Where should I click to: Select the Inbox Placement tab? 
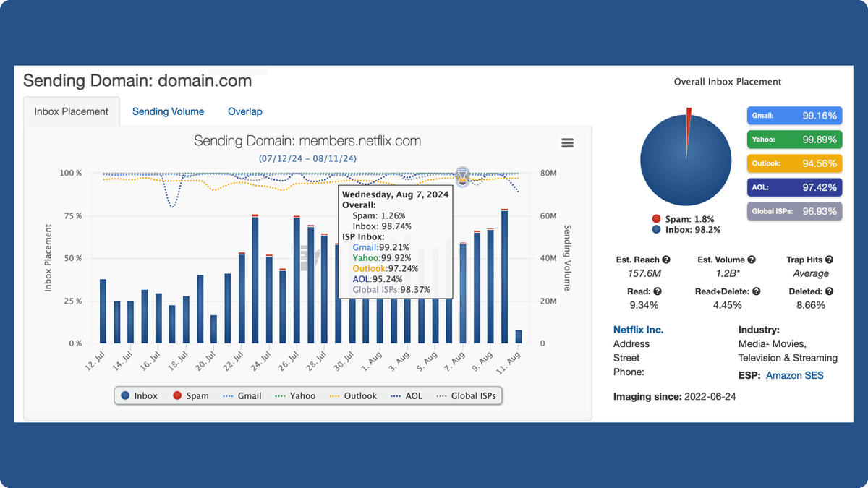[72, 111]
